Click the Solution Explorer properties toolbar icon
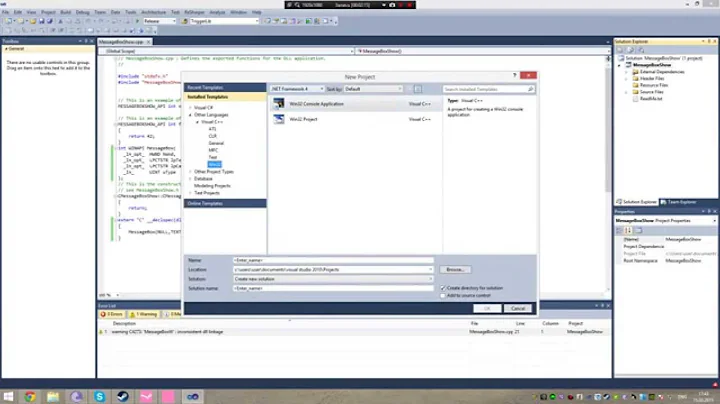This screenshot has height=404, width=720. (620, 50)
